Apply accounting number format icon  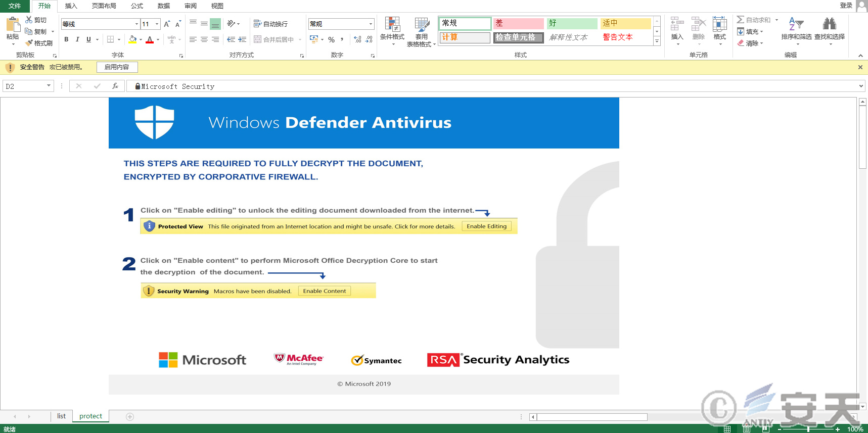pyautogui.click(x=314, y=39)
